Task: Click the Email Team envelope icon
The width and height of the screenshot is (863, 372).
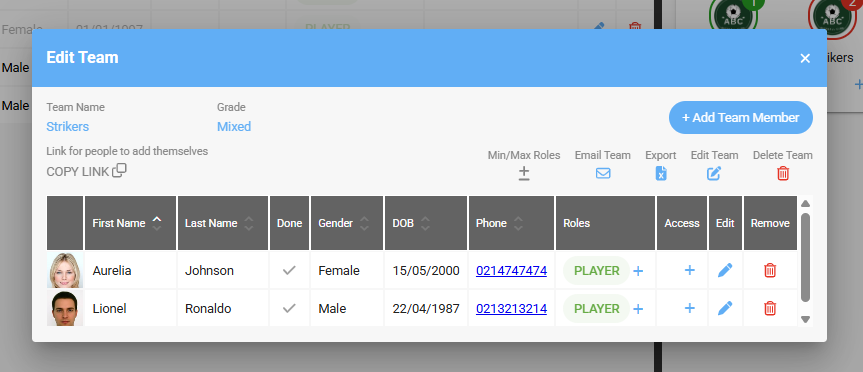Action: [603, 173]
